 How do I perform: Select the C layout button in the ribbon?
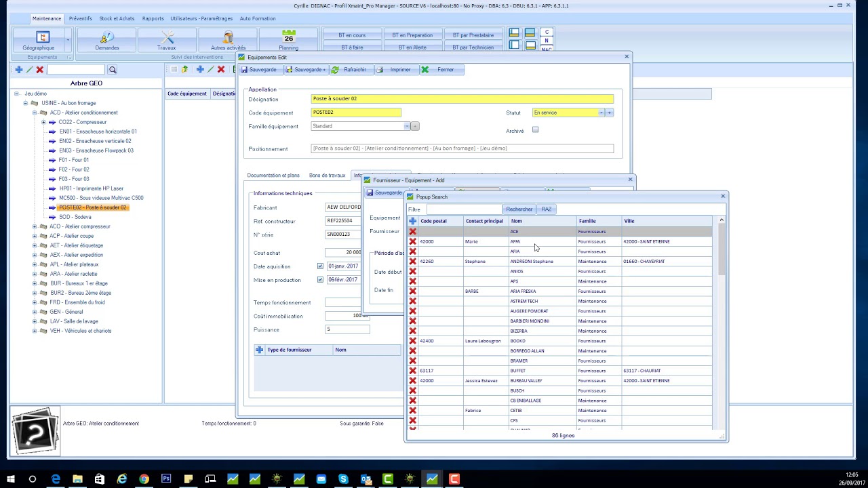547,33
